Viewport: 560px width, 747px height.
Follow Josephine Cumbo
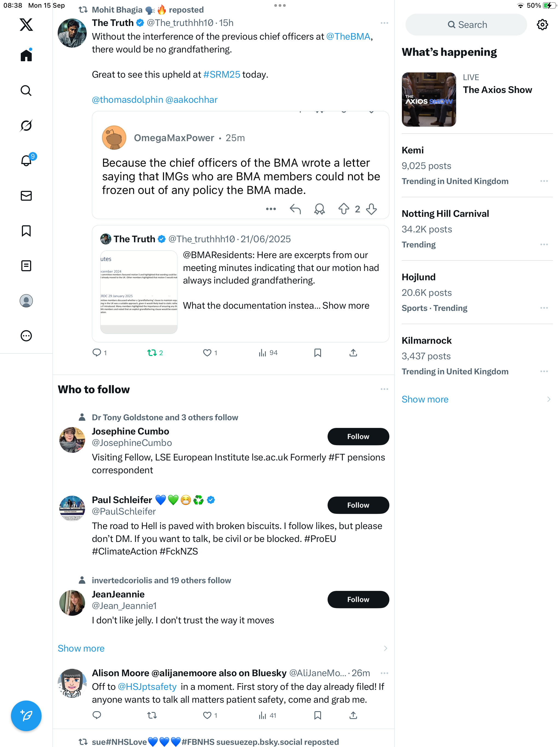point(358,436)
